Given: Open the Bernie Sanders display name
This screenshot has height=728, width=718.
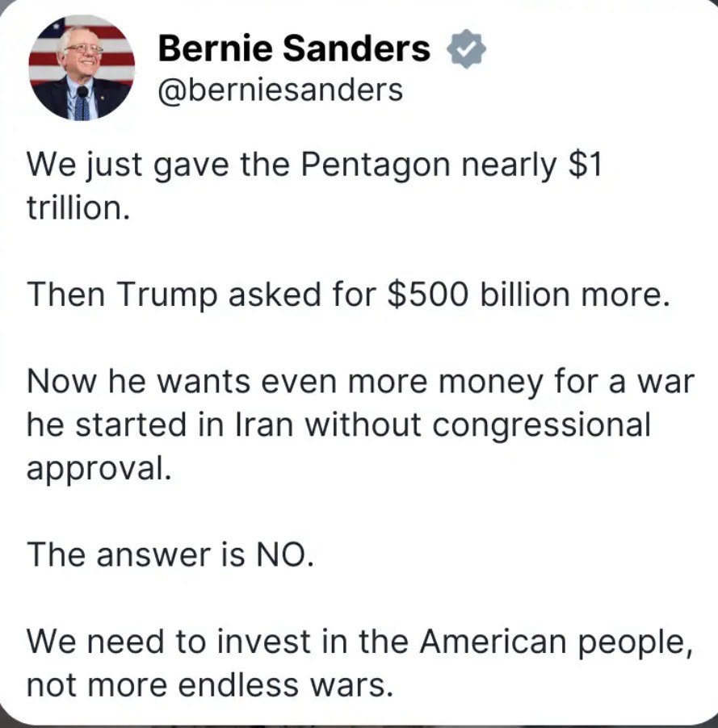Looking at the screenshot, I should point(294,50).
